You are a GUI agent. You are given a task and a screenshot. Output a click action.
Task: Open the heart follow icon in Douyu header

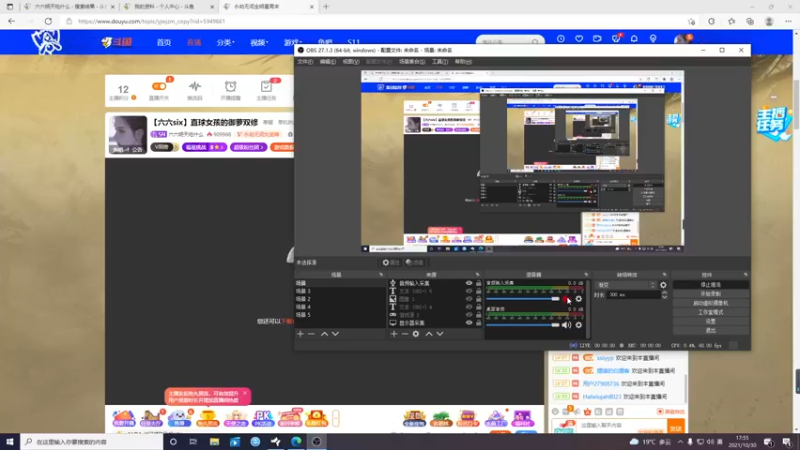[579, 39]
